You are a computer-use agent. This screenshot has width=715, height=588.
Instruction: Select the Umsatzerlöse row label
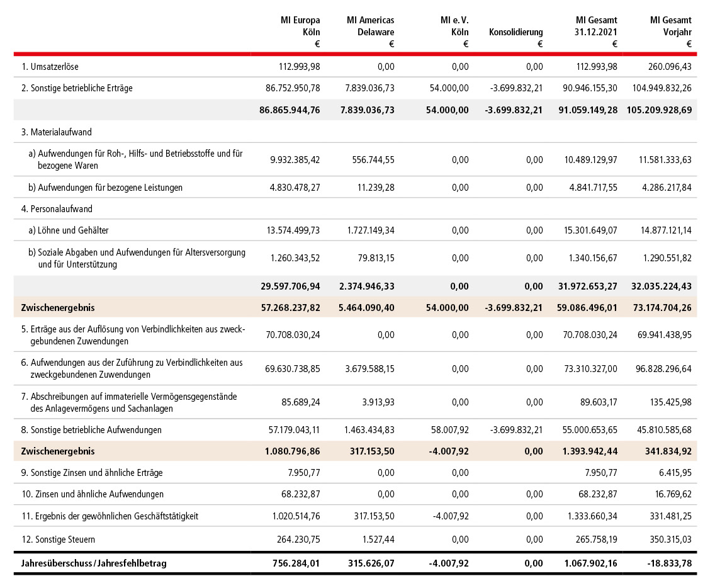pyautogui.click(x=50, y=67)
